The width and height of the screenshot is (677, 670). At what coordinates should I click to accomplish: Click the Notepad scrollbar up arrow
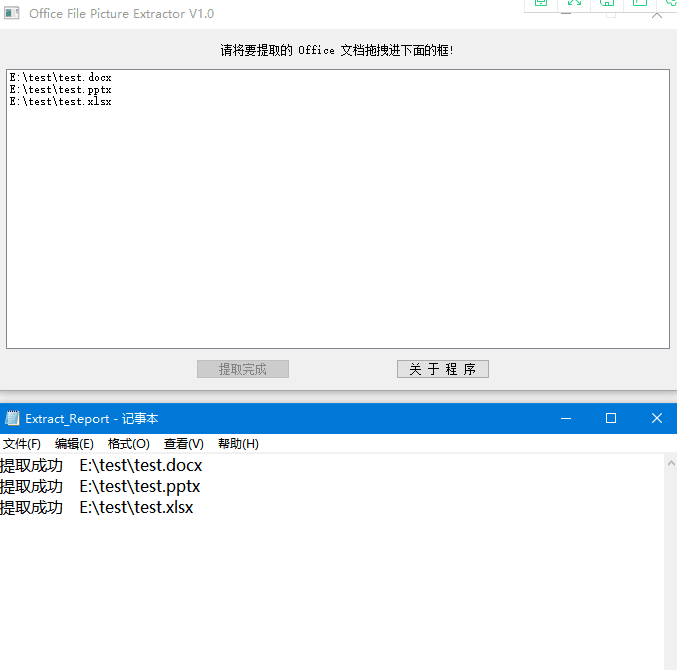pyautogui.click(x=671, y=463)
